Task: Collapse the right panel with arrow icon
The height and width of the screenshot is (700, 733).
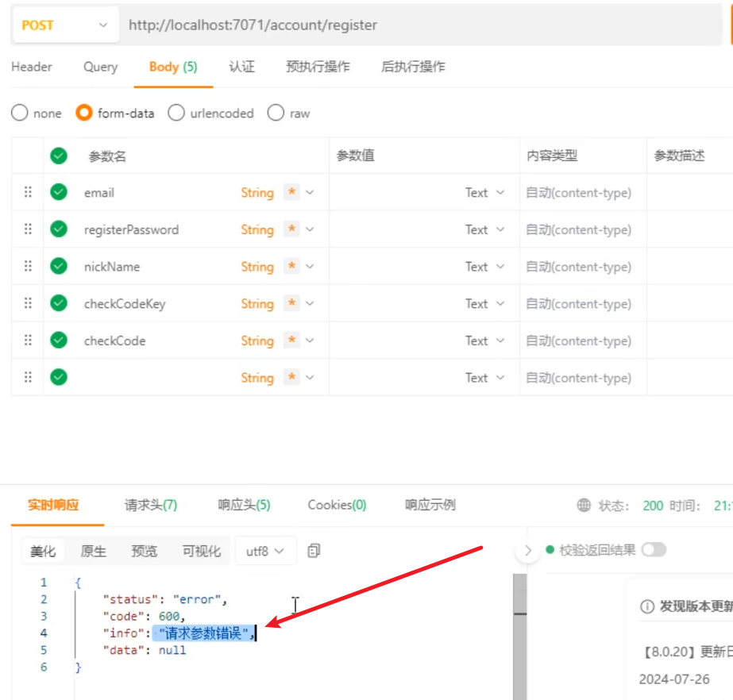Action: (x=527, y=550)
